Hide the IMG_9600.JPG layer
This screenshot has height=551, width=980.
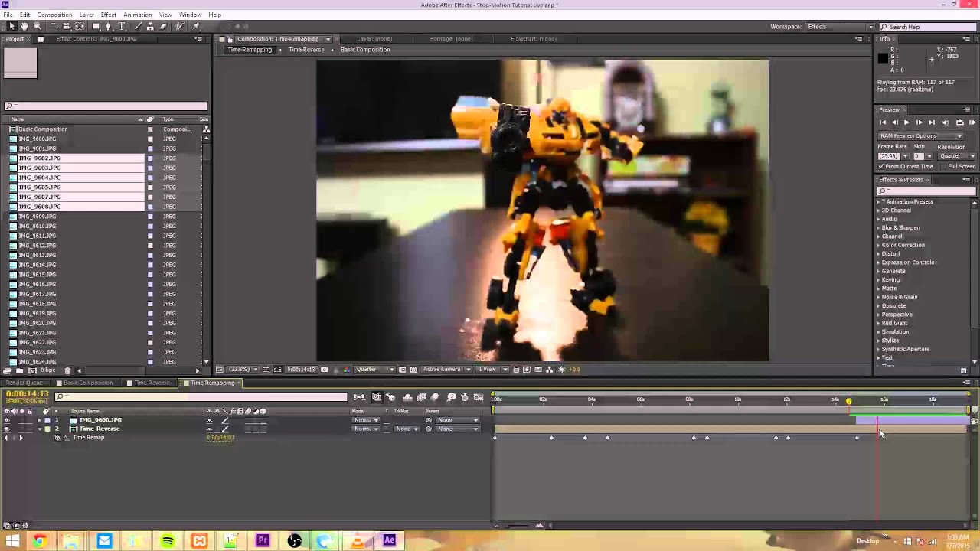click(x=7, y=420)
